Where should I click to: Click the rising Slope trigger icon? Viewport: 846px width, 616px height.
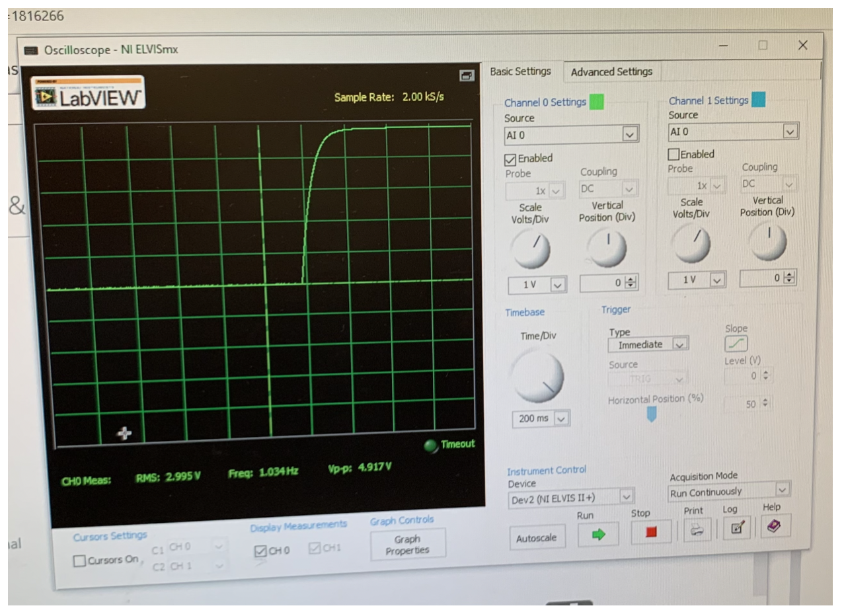pyautogui.click(x=738, y=344)
